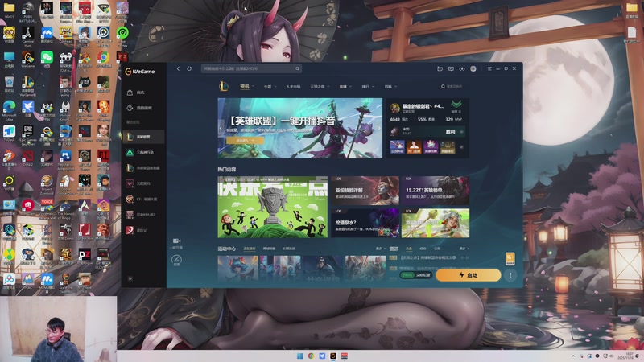The width and height of the screenshot is (644, 362).
Task: Launch the game with the 启动 button
Action: pyautogui.click(x=469, y=275)
